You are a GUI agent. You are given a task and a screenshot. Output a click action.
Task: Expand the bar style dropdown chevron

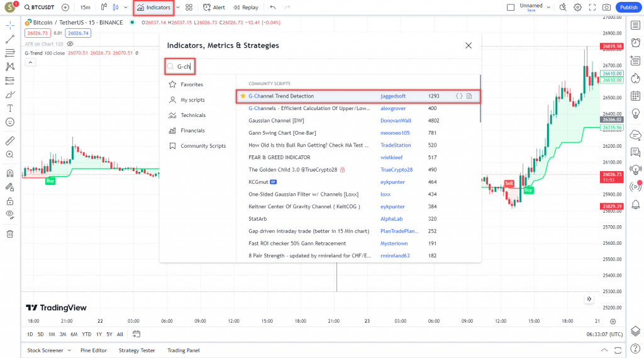pyautogui.click(x=126, y=8)
